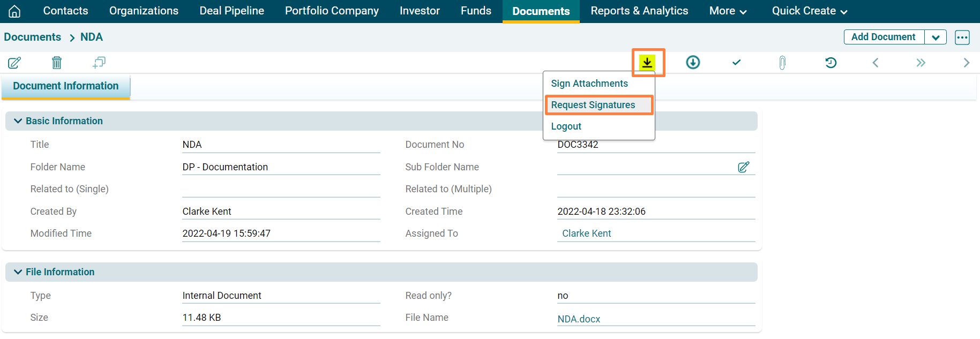This screenshot has height=339, width=980.
Task: Open the history clock icon
Action: tap(831, 63)
